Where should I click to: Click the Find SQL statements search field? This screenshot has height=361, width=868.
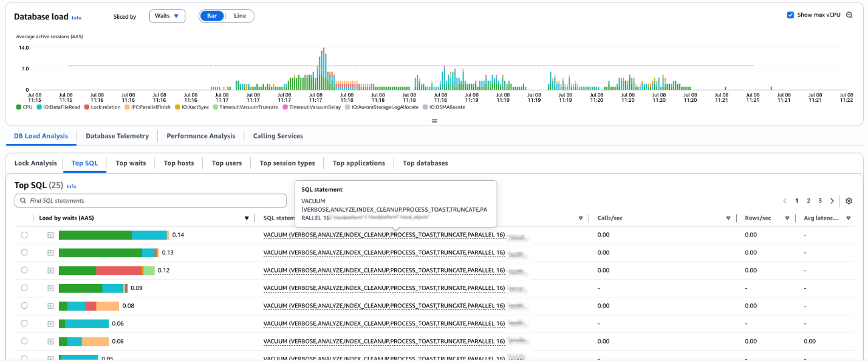151,200
